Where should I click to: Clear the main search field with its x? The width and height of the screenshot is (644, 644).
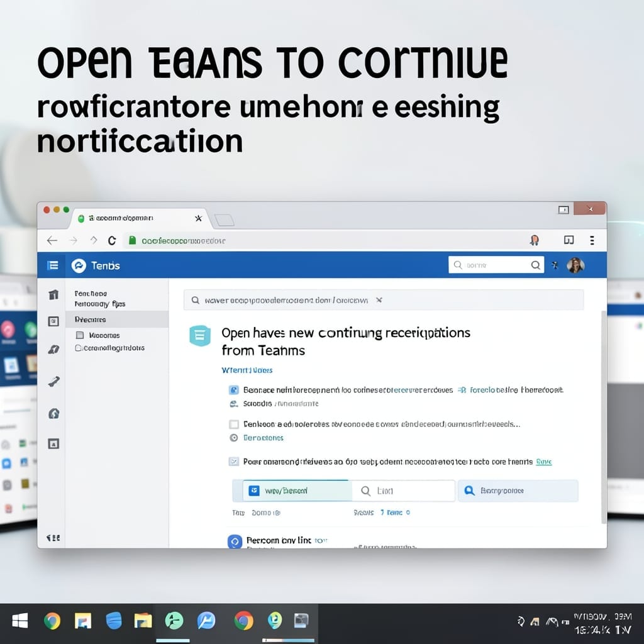pos(379,300)
